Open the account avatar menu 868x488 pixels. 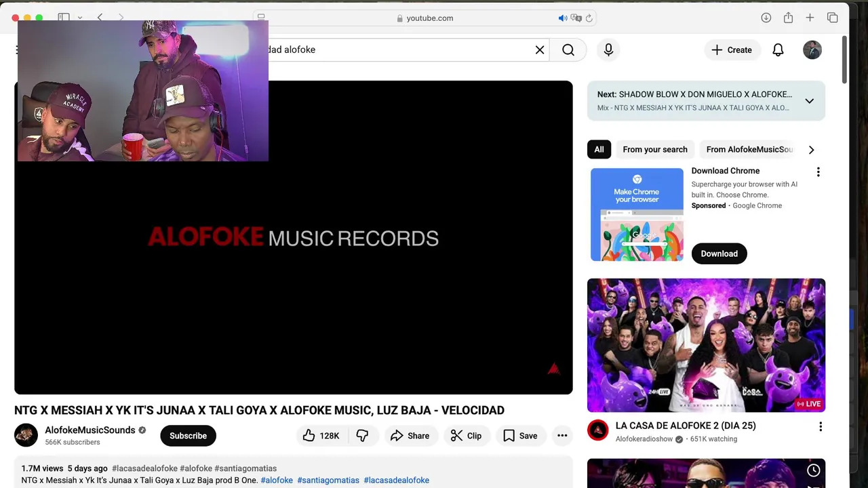(812, 49)
